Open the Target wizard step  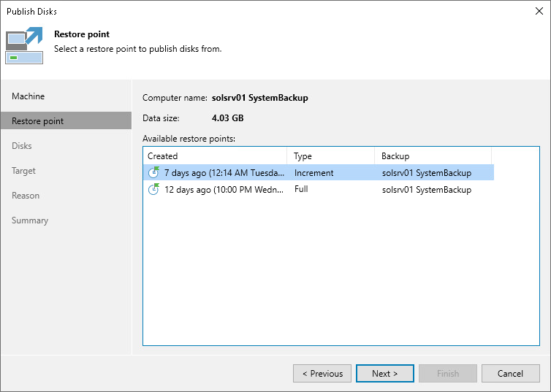[23, 171]
